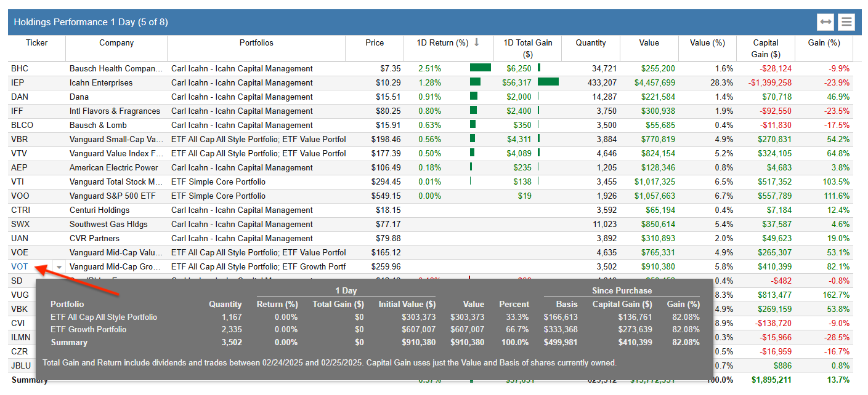Sort the table by the Price column

tap(375, 43)
